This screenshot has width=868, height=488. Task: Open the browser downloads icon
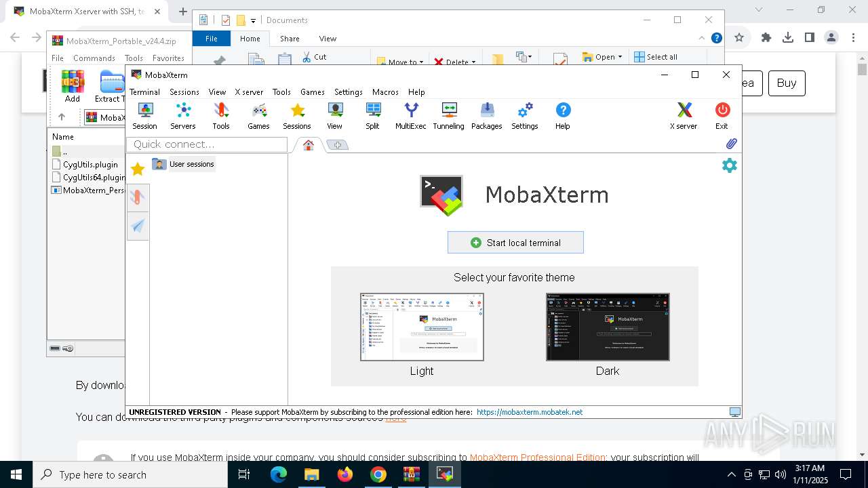pos(788,37)
